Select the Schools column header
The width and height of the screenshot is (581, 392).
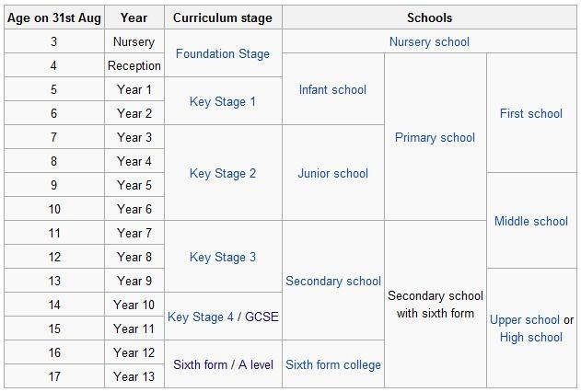(429, 17)
